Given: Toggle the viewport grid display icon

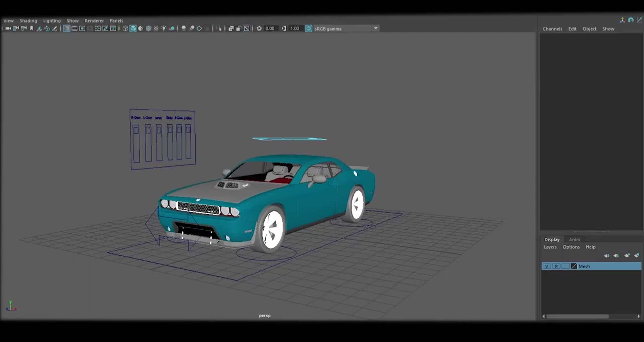Looking at the screenshot, I should click(x=67, y=28).
